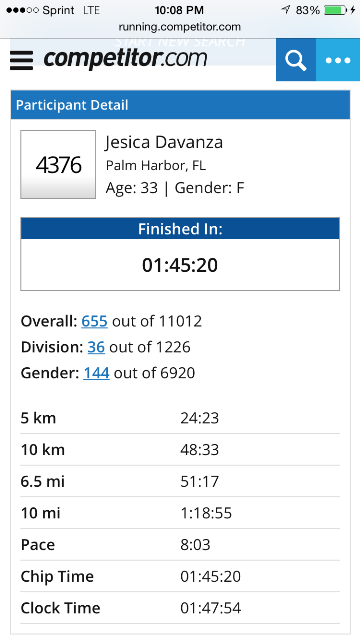The image size is (360, 640).
Task: Select the Participant Detail header
Action: point(180,105)
